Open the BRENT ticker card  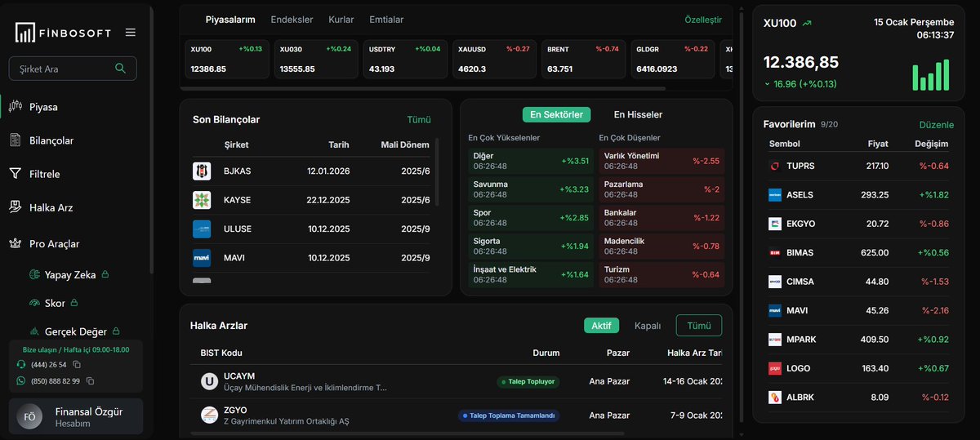[x=583, y=59]
